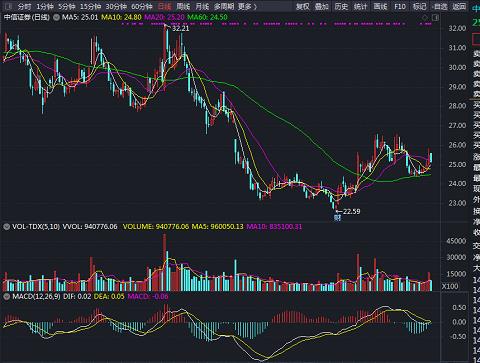The image size is (480, 363).
Task: Click -自选 to remove from watchlist
Action: [x=439, y=7]
